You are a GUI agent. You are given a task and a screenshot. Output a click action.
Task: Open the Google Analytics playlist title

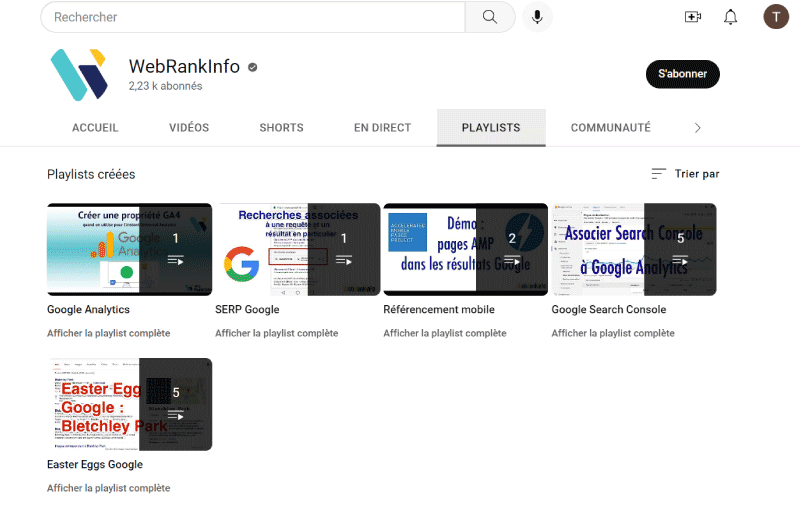pyautogui.click(x=88, y=310)
